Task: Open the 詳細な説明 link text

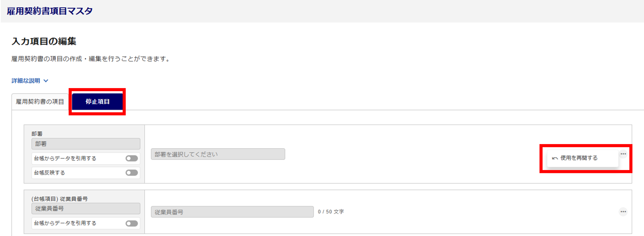Action: coord(26,81)
